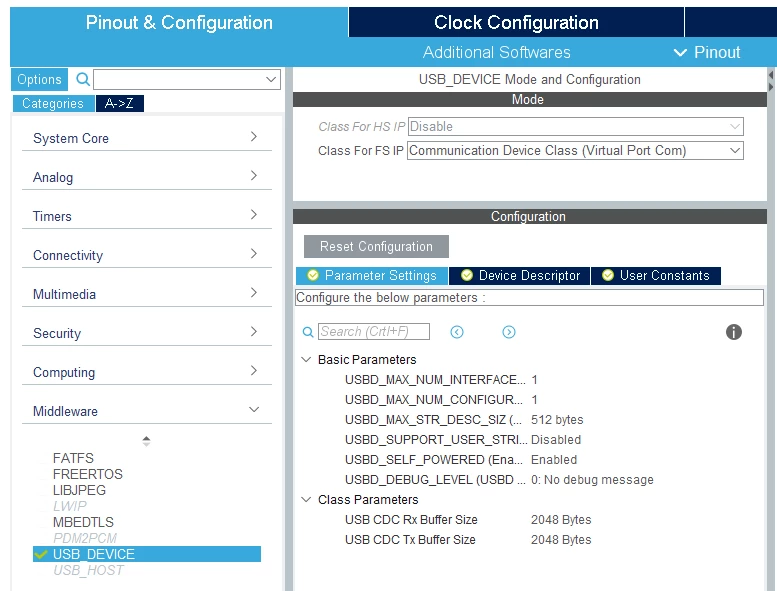The image size is (777, 591).
Task: Select the USBD_MAX_NUM_CONFIGUR value 1
Action: (535, 400)
